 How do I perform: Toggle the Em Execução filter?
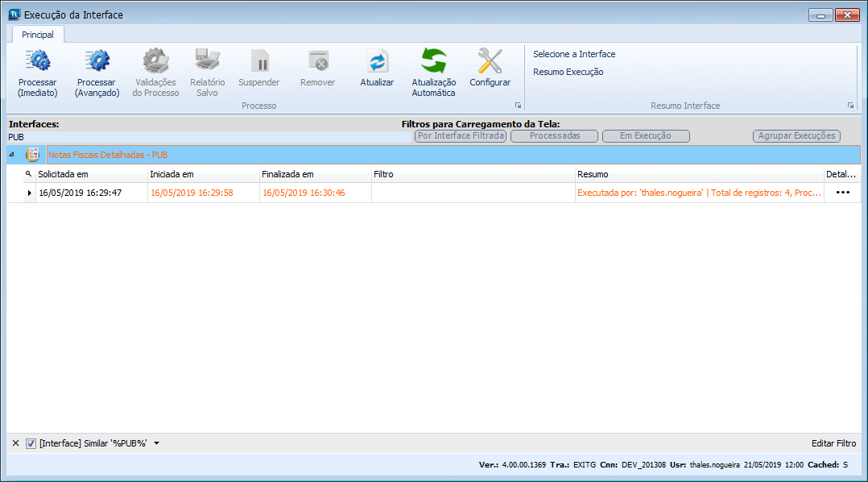click(646, 136)
